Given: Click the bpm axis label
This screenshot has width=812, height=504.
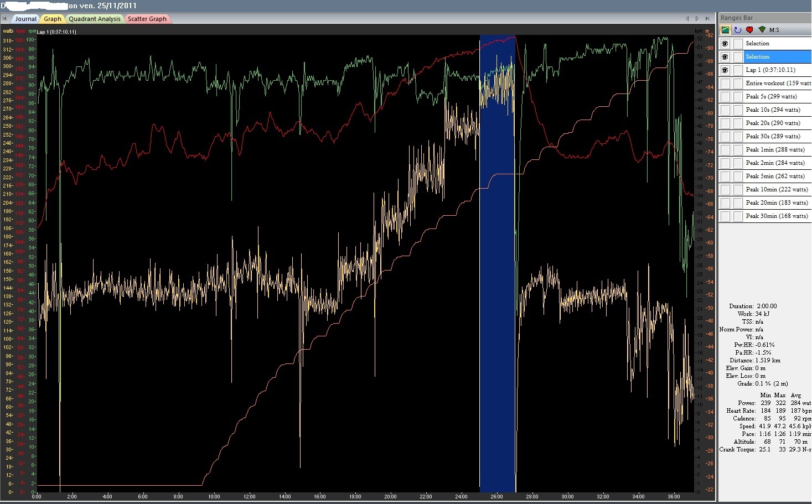Looking at the screenshot, I should pos(21,31).
